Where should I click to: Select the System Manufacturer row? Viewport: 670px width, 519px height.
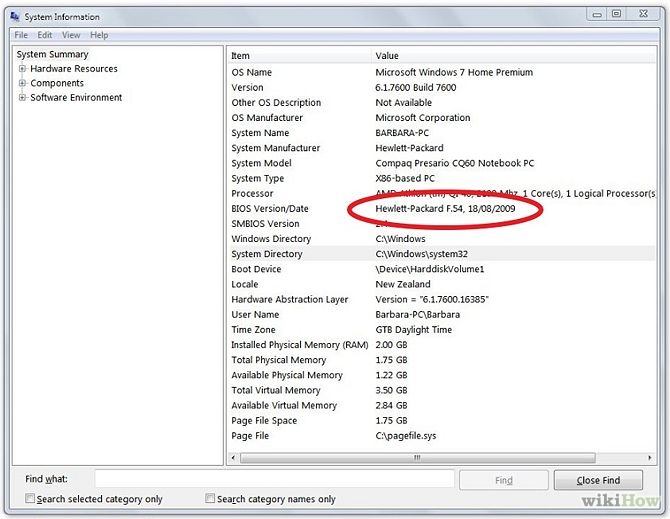tap(442, 148)
